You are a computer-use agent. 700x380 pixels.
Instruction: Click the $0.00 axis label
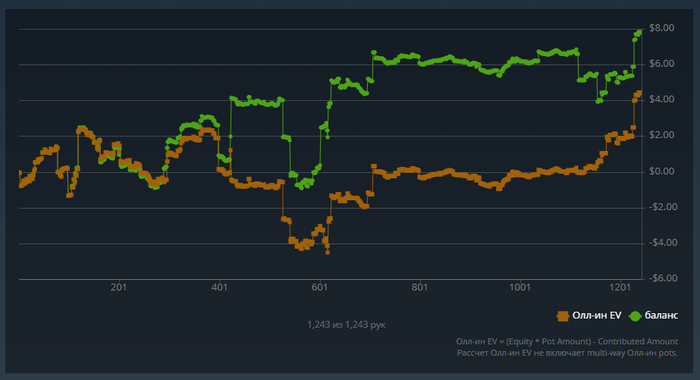[x=662, y=171]
